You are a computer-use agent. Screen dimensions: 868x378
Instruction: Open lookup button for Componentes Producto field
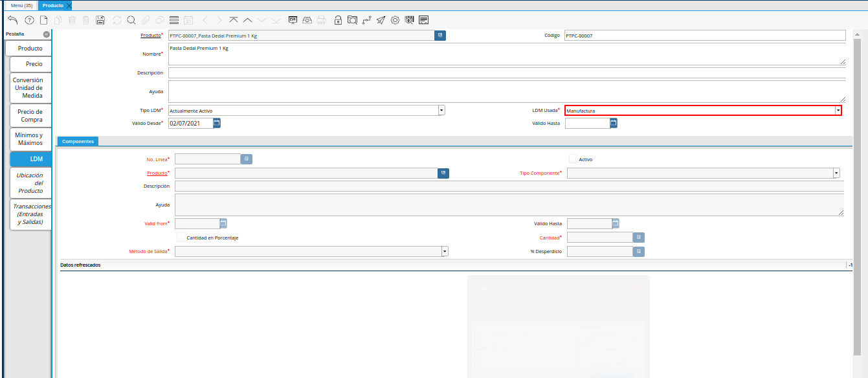[x=443, y=173]
